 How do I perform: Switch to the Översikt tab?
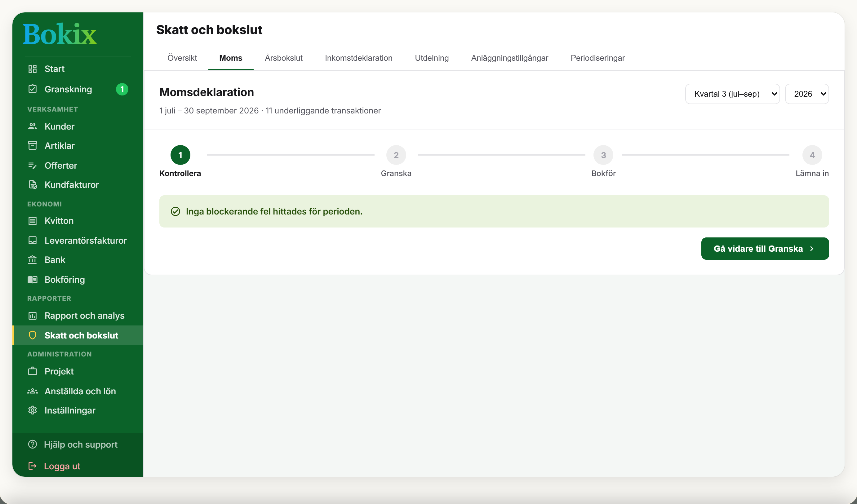[182, 58]
